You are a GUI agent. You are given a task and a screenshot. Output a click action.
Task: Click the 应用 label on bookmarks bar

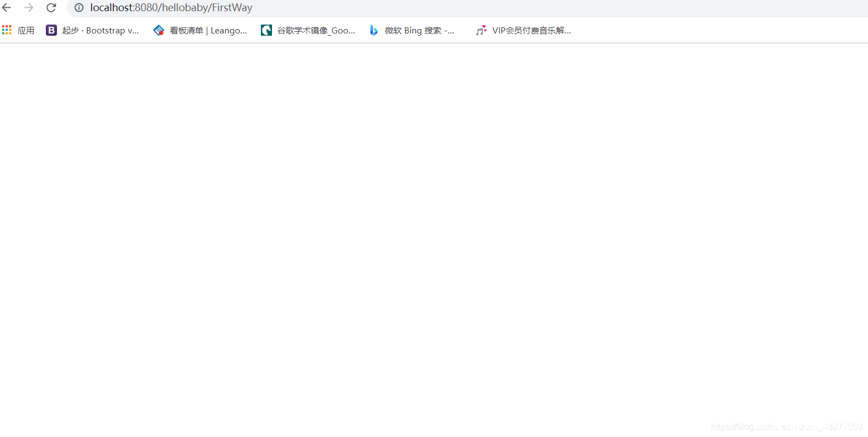coord(26,30)
